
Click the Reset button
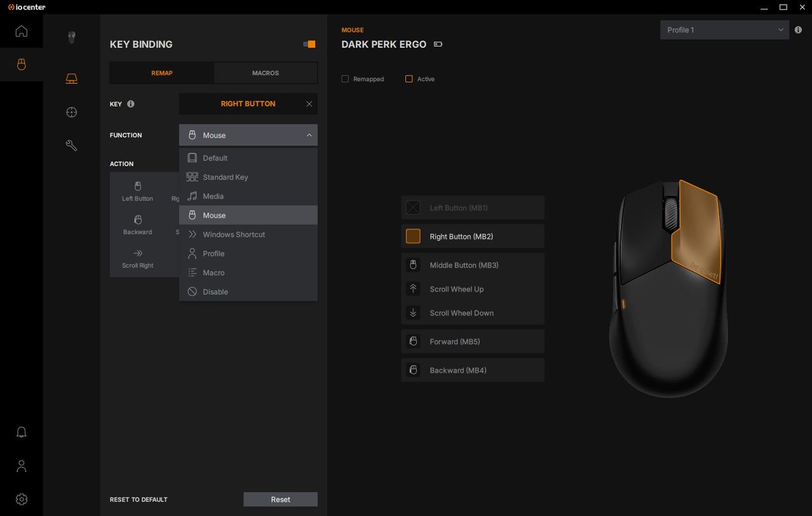280,499
